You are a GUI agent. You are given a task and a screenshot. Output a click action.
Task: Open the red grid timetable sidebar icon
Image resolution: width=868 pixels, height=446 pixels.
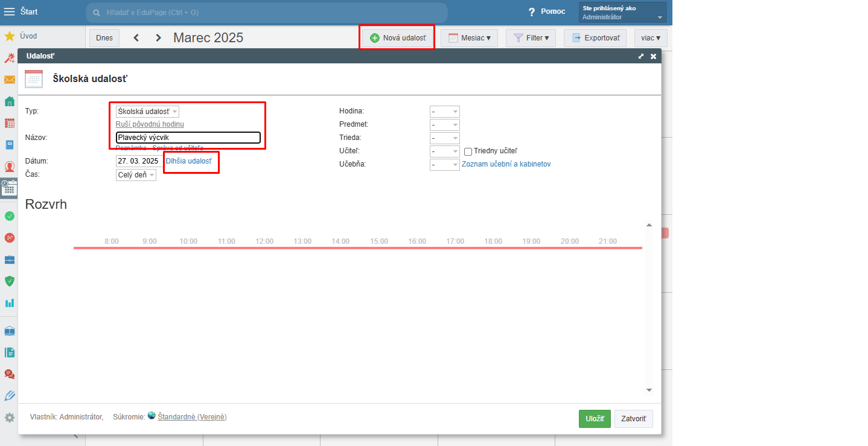tap(9, 123)
